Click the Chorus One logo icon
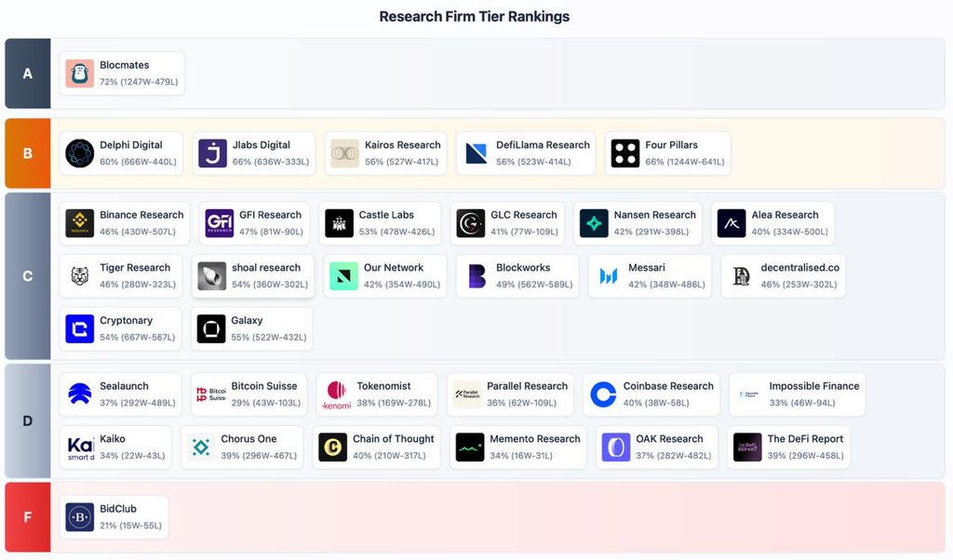The height and width of the screenshot is (560, 953). click(201, 447)
